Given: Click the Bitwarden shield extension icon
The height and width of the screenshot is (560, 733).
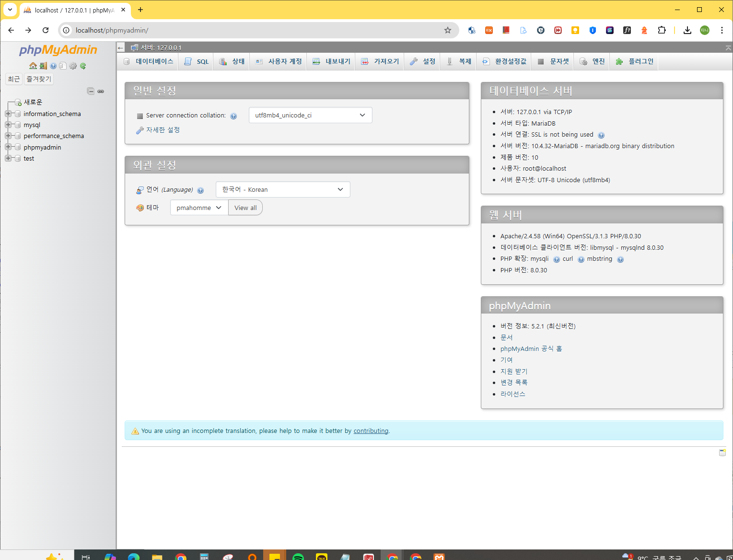Looking at the screenshot, I should 593,30.
